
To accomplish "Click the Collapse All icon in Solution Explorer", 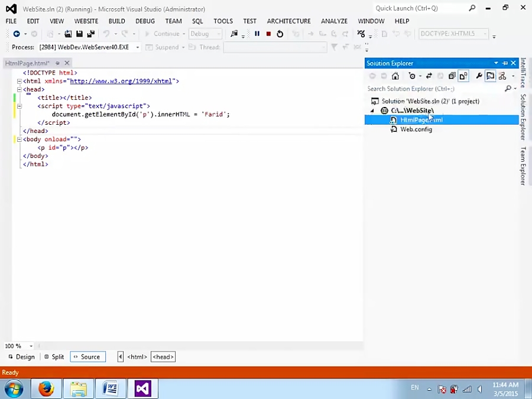I will coord(452,76).
